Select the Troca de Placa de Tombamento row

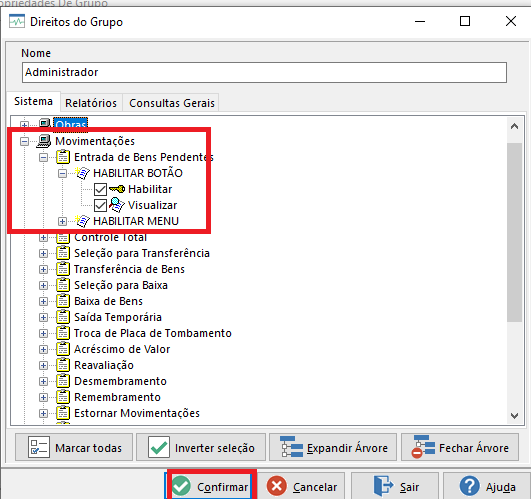click(x=152, y=333)
